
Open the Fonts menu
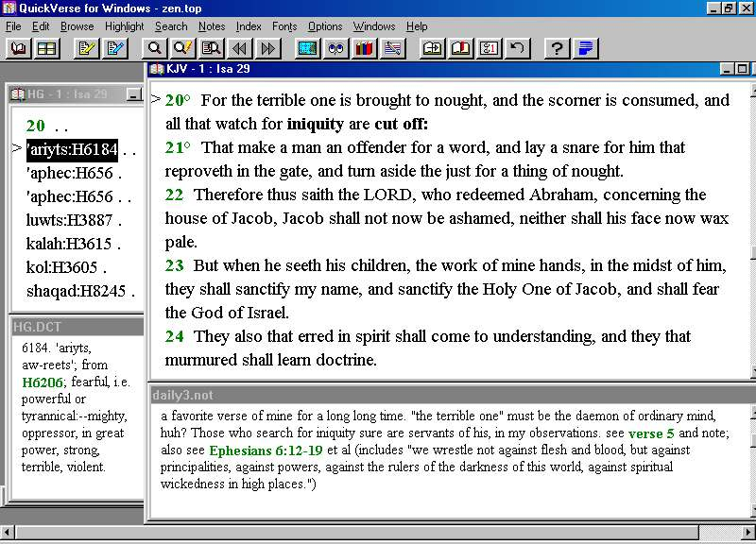coord(284,26)
